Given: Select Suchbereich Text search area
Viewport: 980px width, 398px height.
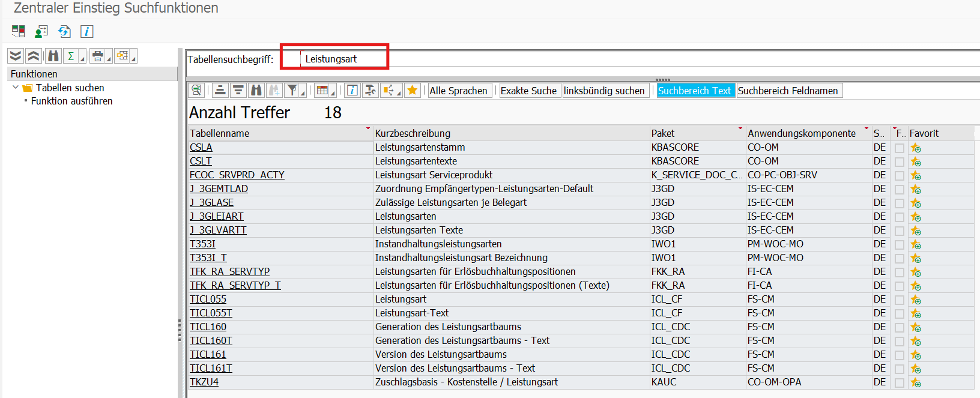Looking at the screenshot, I should coord(695,91).
